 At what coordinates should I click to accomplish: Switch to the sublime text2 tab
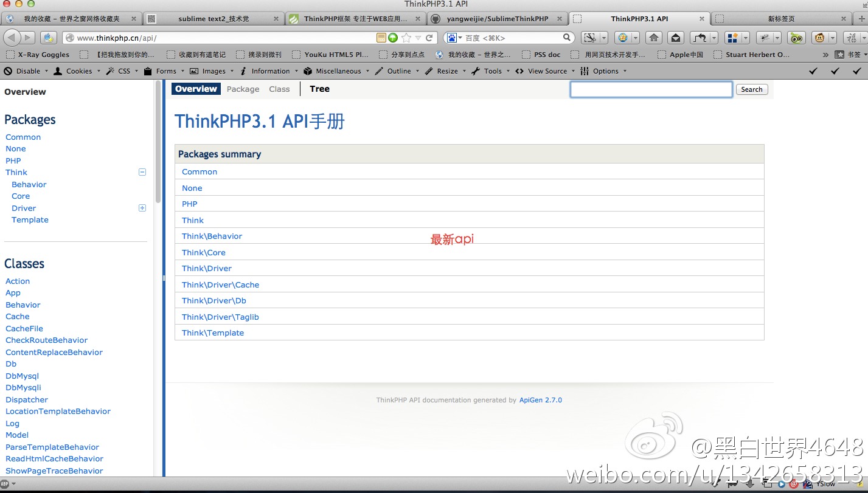coord(213,19)
